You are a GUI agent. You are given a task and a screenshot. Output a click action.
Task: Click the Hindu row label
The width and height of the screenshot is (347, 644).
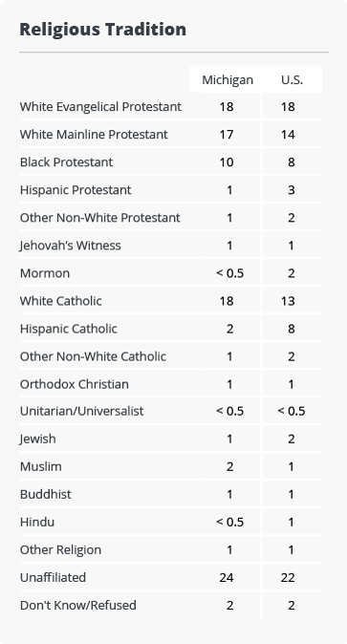click(x=37, y=522)
